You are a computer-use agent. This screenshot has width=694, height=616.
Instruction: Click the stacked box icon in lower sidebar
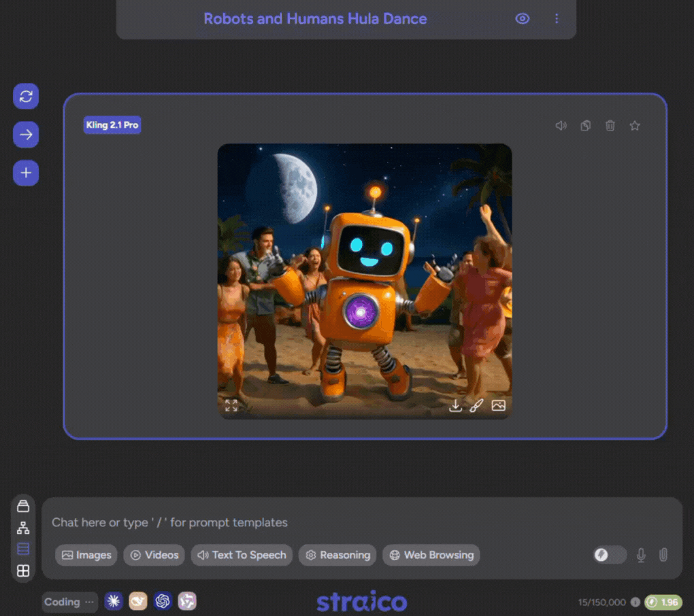[x=23, y=506]
